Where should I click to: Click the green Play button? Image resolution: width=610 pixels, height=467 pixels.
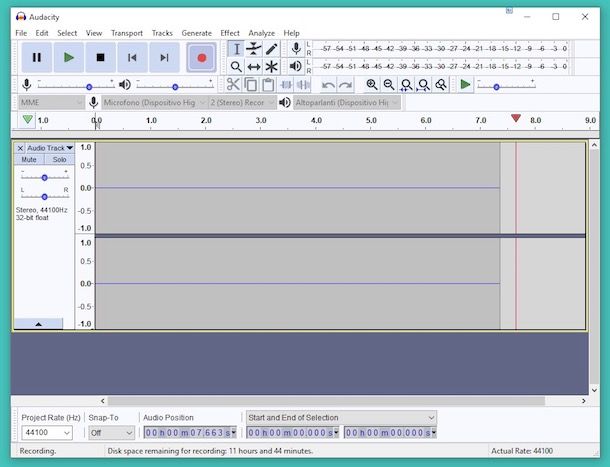click(69, 58)
